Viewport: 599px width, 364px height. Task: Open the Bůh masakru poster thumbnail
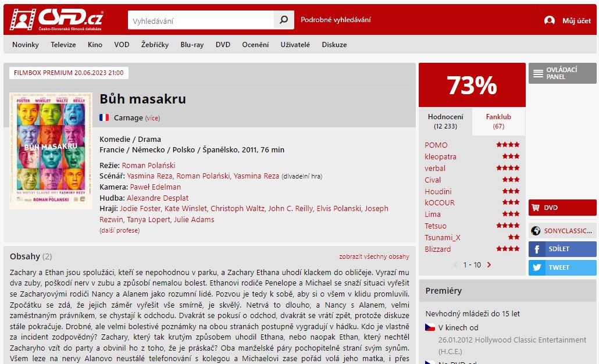51,151
